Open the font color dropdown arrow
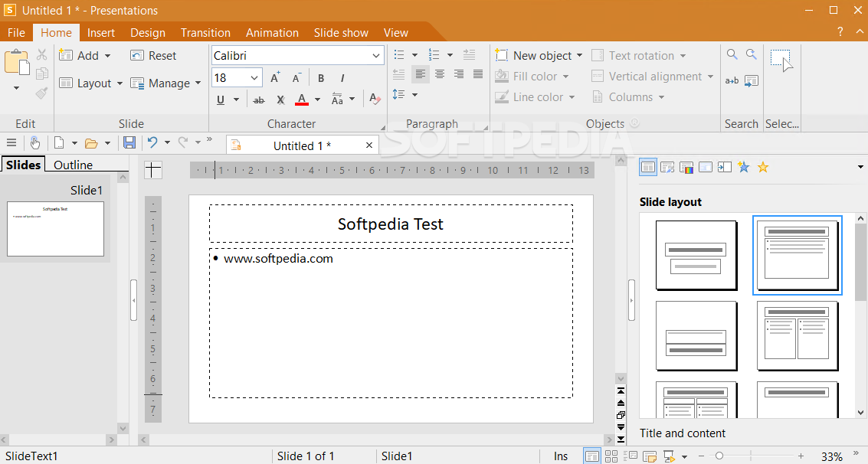The height and width of the screenshot is (464, 868). click(x=317, y=100)
